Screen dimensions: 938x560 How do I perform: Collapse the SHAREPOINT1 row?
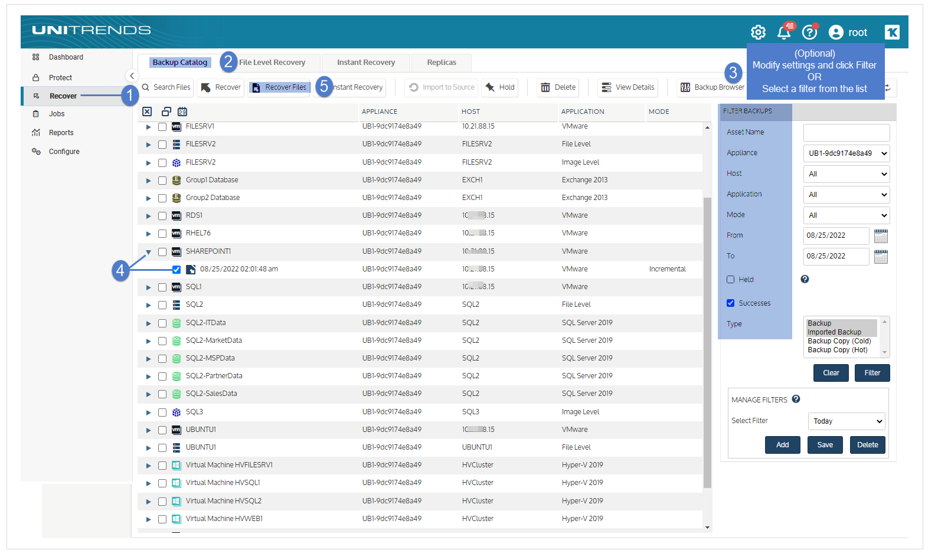tap(148, 252)
